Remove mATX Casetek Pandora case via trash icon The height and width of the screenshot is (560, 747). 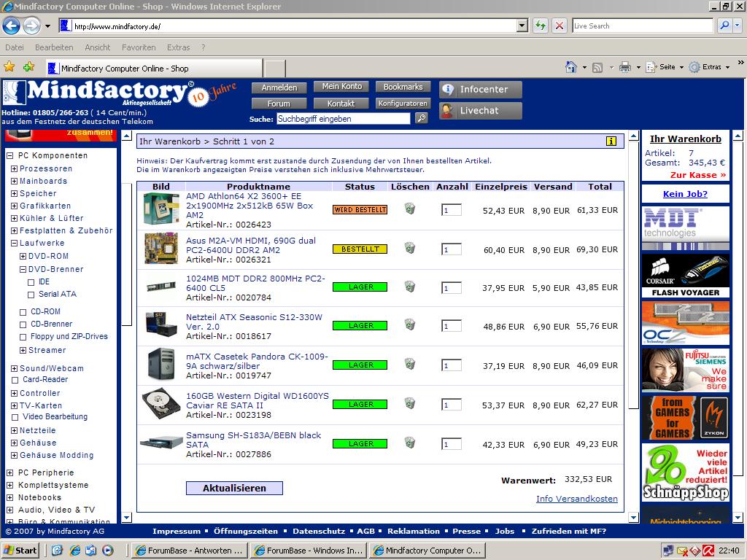[x=410, y=365]
